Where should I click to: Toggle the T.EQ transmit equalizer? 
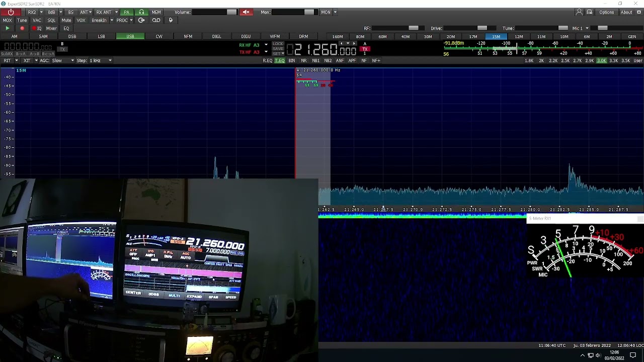pos(279,60)
